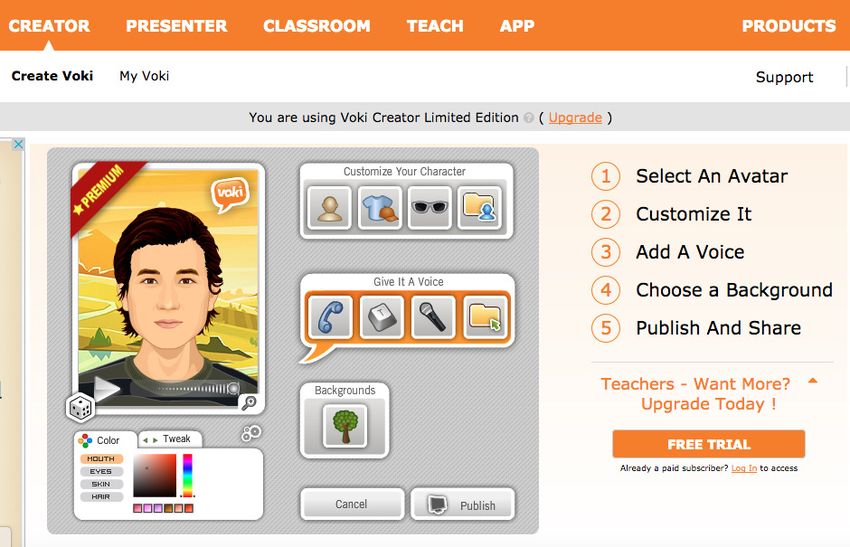The image size is (850, 547).
Task: Select the HAIR color option
Action: pos(101,497)
